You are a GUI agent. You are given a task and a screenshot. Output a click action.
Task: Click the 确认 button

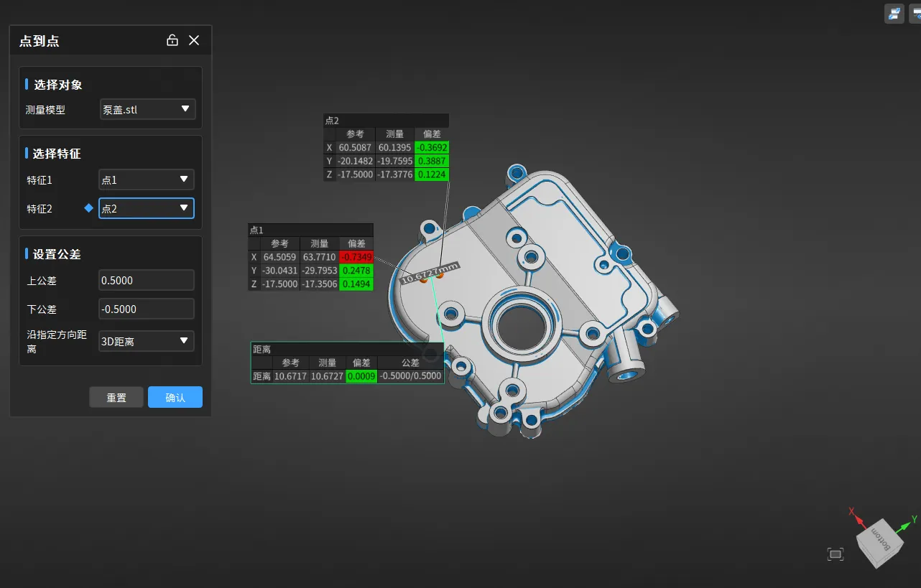click(175, 397)
